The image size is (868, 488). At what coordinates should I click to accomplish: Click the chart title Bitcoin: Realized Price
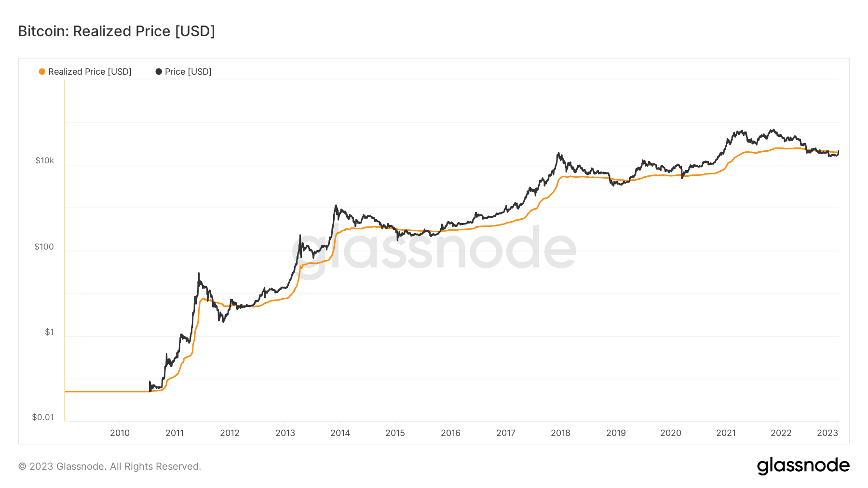click(x=116, y=31)
